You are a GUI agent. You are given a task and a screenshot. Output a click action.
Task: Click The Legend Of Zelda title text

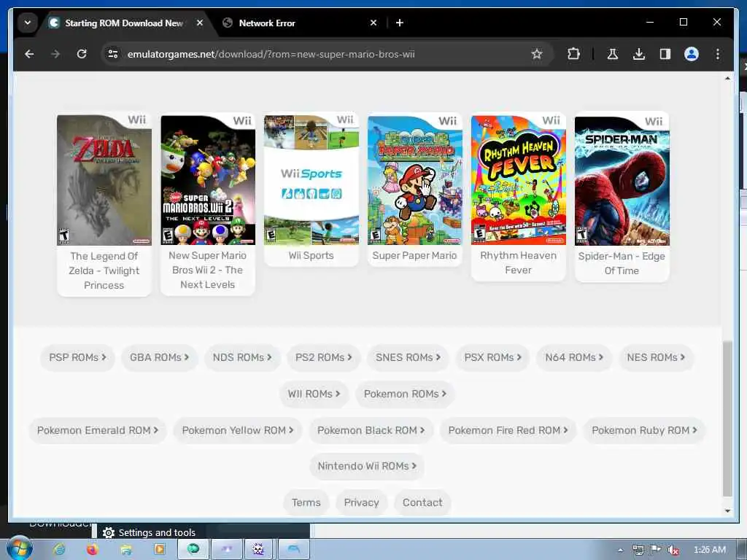(x=104, y=271)
